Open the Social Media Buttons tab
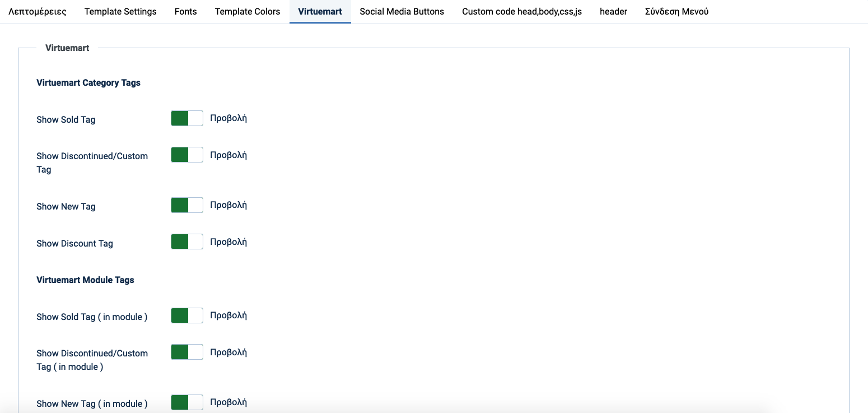This screenshot has width=868, height=413. (402, 11)
